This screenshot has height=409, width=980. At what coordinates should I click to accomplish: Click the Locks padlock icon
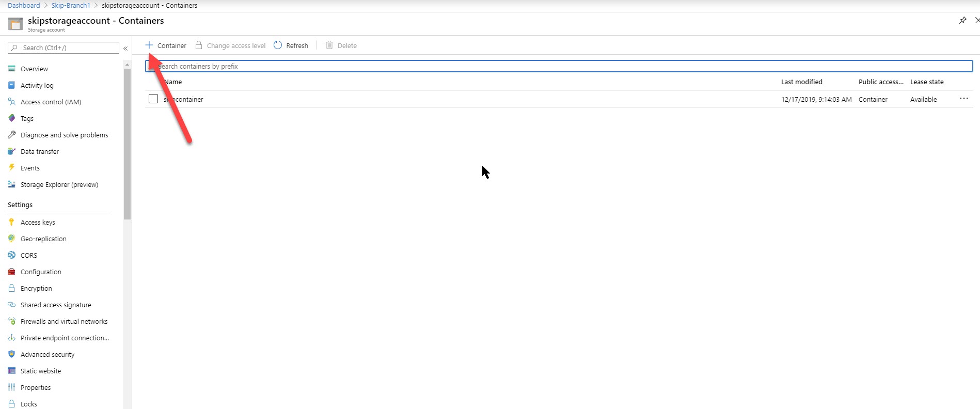point(11,404)
